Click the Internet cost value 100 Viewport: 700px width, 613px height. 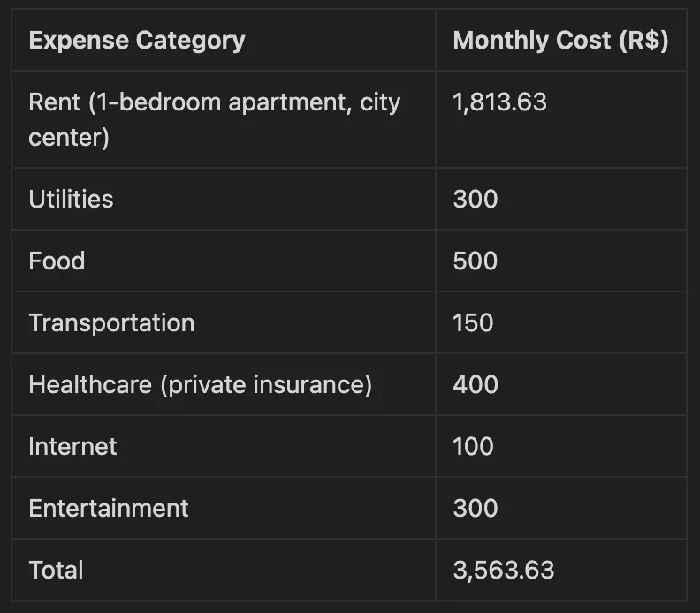473,446
